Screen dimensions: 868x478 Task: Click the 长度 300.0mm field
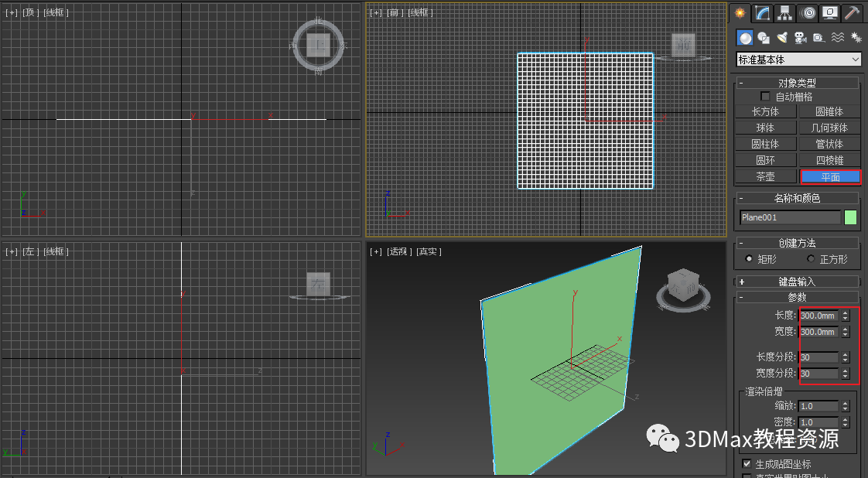(x=819, y=316)
